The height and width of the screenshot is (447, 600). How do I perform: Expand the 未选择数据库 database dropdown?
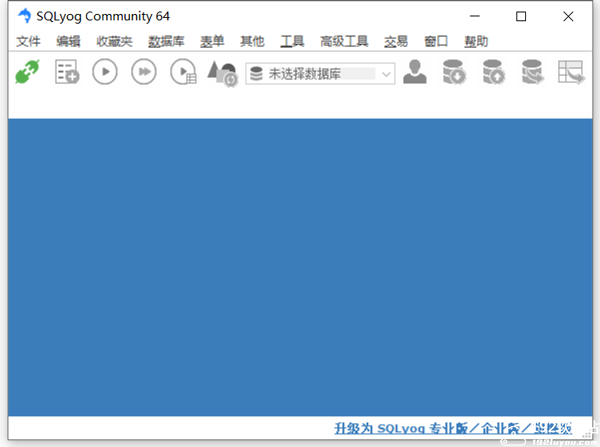386,73
